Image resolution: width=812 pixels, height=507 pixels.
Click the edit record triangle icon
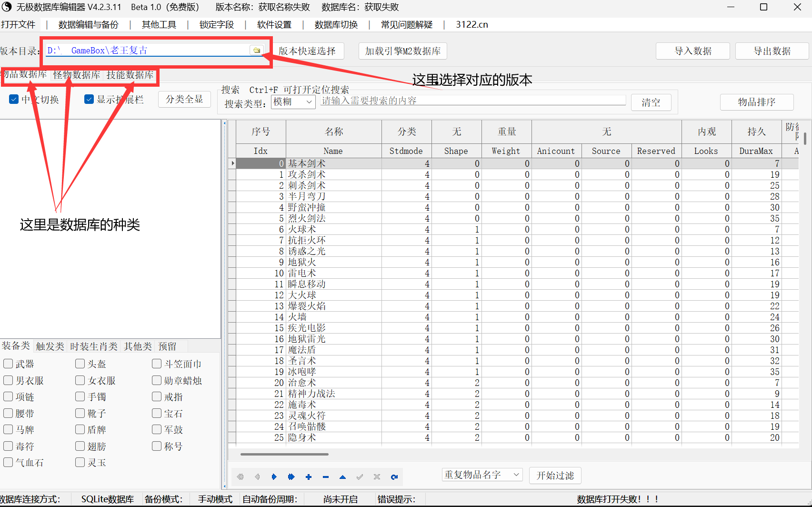click(343, 477)
